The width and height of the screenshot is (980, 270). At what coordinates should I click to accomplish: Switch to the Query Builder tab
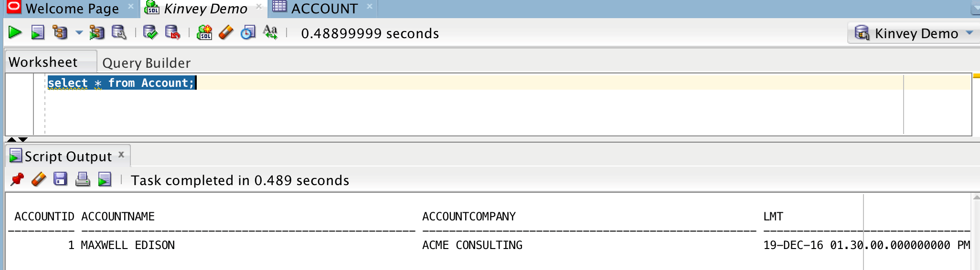[146, 63]
